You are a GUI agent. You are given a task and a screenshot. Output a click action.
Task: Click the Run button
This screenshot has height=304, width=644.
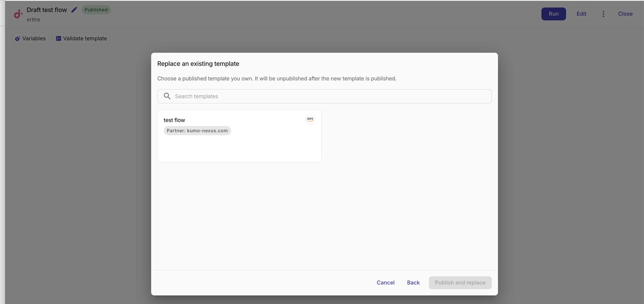pos(553,14)
